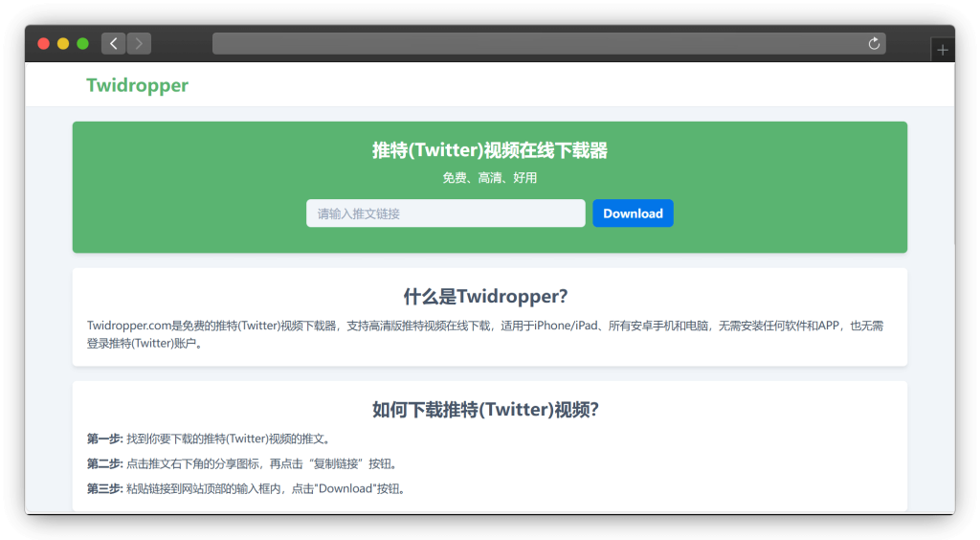This screenshot has width=980, height=540.
Task: Select the 什么是Twidropper? heading
Action: point(489,297)
